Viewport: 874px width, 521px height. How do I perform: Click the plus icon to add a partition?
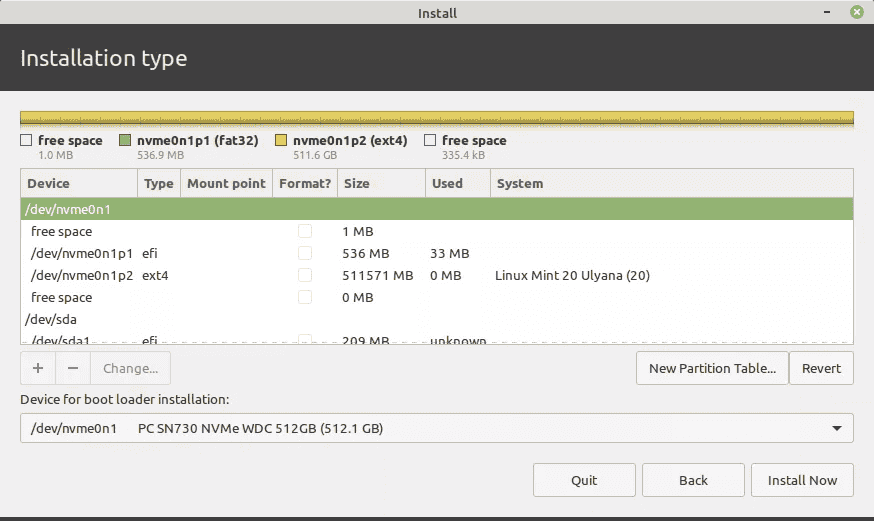[x=37, y=368]
